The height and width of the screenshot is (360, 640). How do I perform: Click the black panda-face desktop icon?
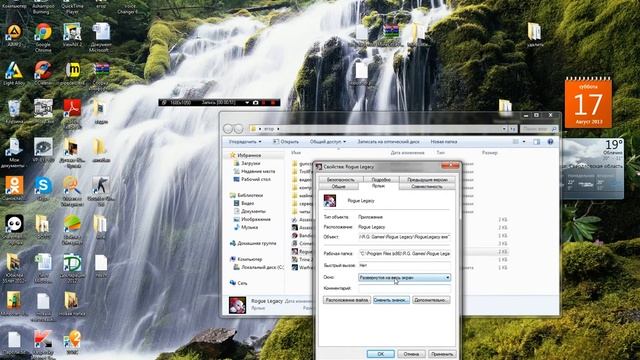pos(14,228)
